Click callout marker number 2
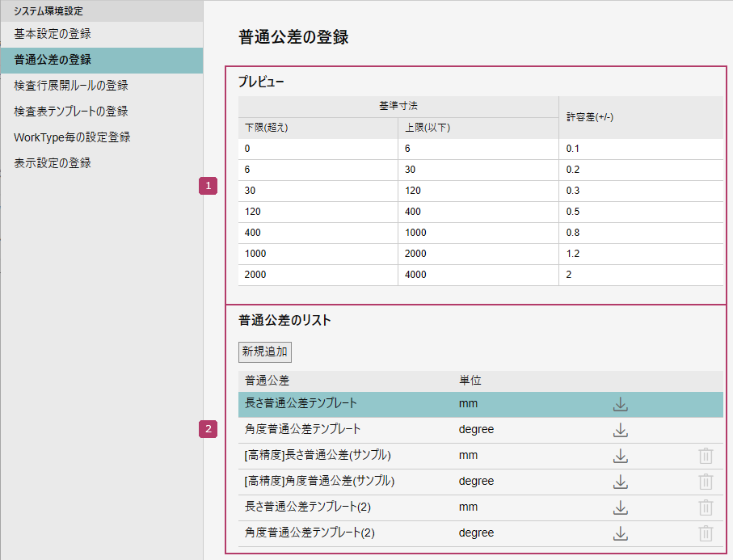733x560 pixels. tap(209, 429)
